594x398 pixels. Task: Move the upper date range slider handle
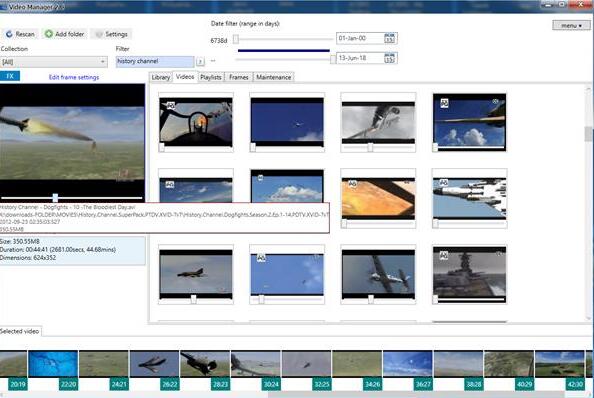[236, 39]
